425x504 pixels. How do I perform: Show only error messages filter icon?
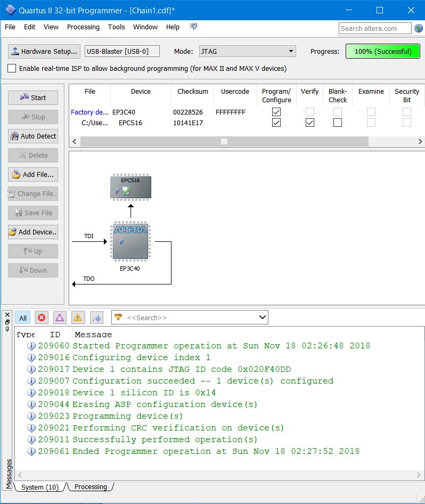pyautogui.click(x=42, y=318)
